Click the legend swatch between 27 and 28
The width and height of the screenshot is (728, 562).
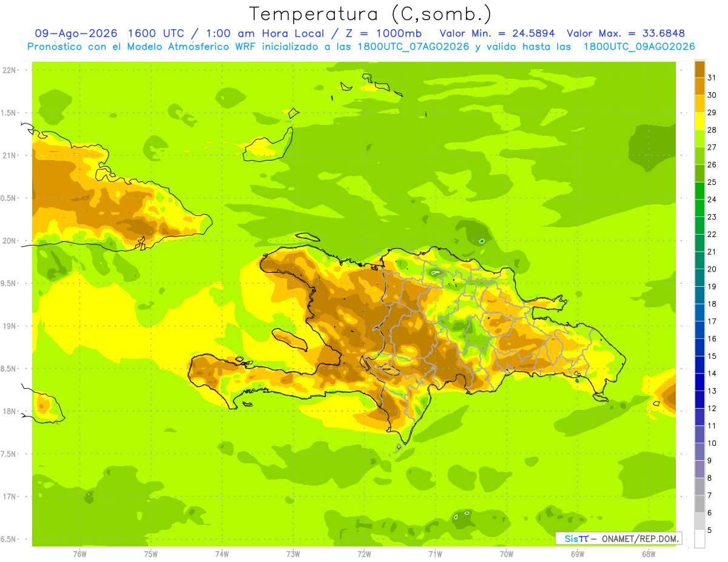coord(699,139)
